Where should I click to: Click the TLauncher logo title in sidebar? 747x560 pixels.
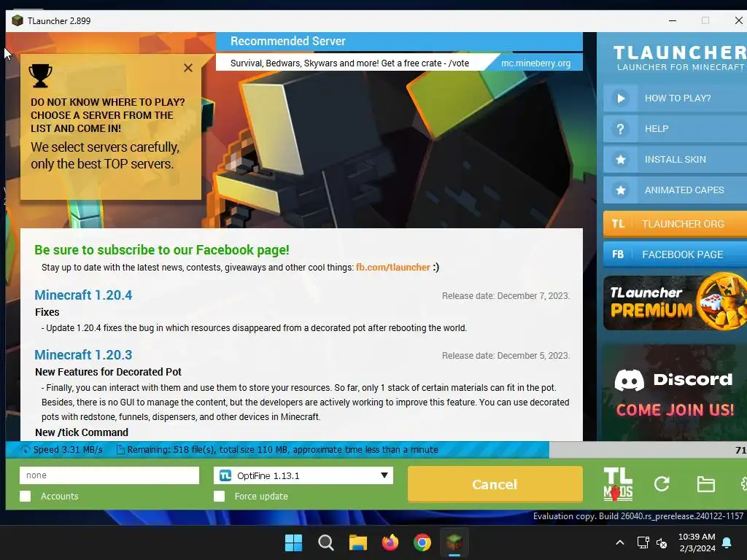click(680, 58)
